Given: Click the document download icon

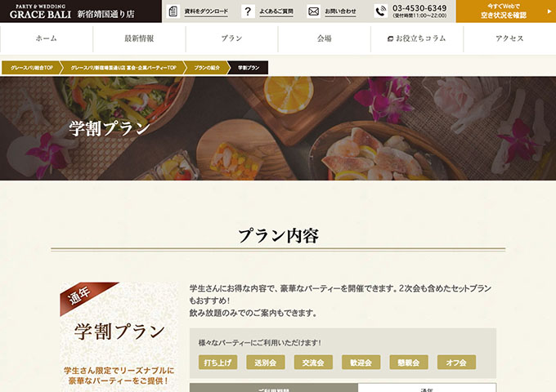Looking at the screenshot, I should tap(173, 11).
